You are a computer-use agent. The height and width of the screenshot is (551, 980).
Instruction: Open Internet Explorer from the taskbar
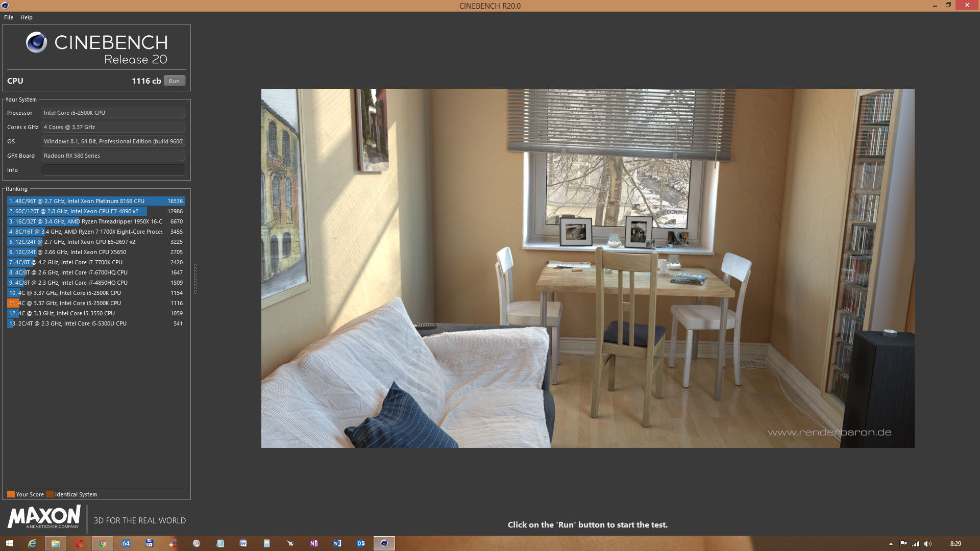point(32,543)
